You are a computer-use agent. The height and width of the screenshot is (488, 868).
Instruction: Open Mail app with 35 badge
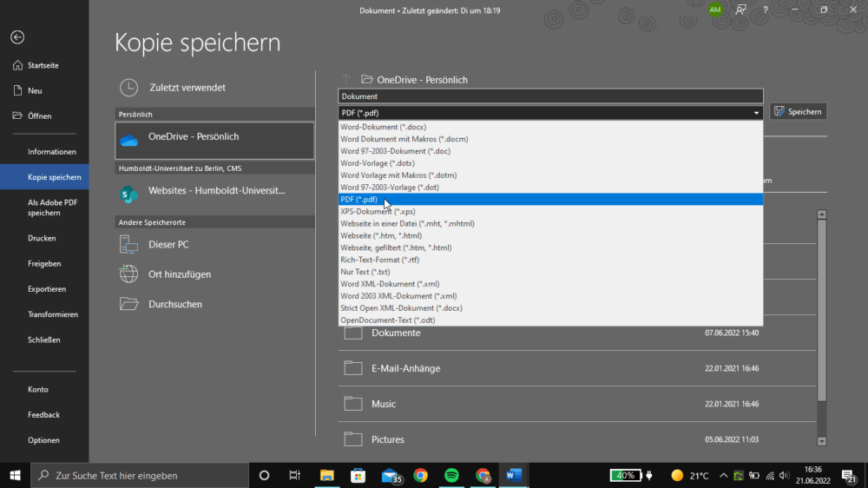[x=391, y=476]
